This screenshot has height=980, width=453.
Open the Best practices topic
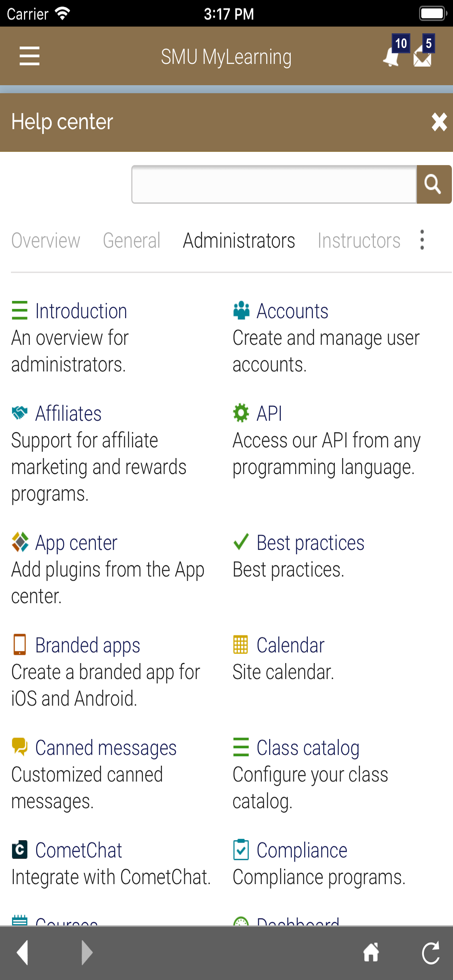click(310, 543)
